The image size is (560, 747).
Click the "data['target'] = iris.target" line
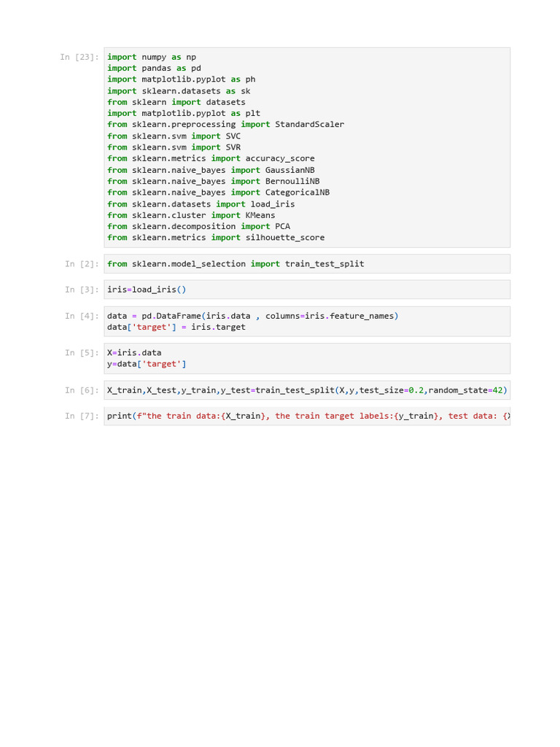[x=176, y=328]
